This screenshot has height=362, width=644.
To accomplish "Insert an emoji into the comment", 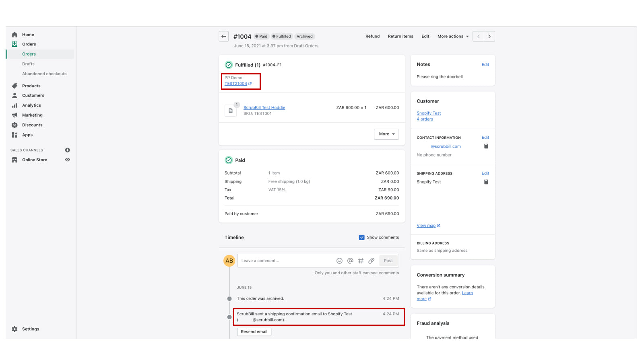I will click(x=339, y=260).
